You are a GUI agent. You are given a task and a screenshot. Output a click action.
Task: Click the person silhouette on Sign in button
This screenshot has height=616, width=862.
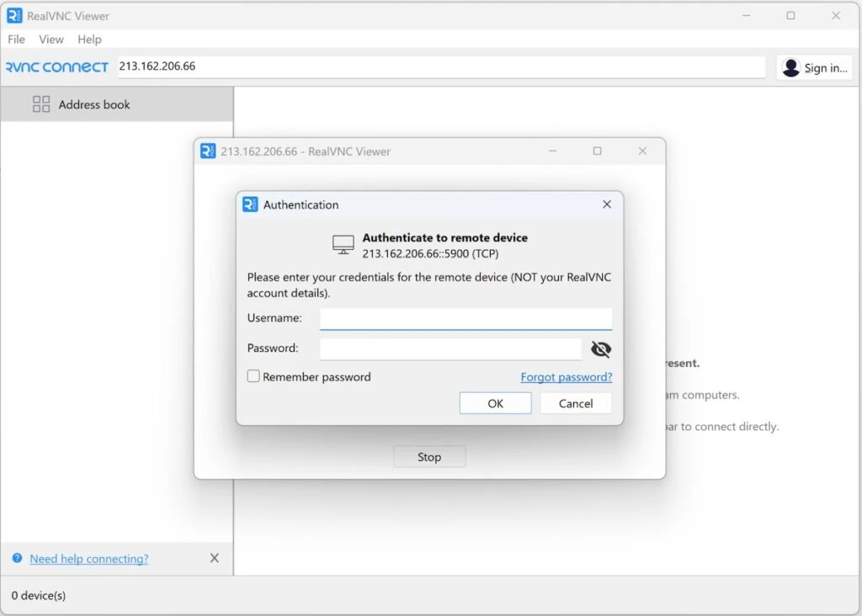[x=790, y=67]
